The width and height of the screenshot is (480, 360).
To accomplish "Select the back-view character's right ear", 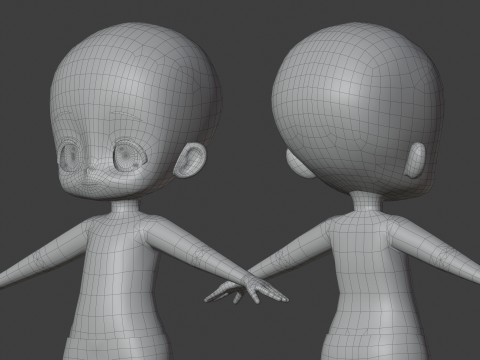I will point(416,161).
